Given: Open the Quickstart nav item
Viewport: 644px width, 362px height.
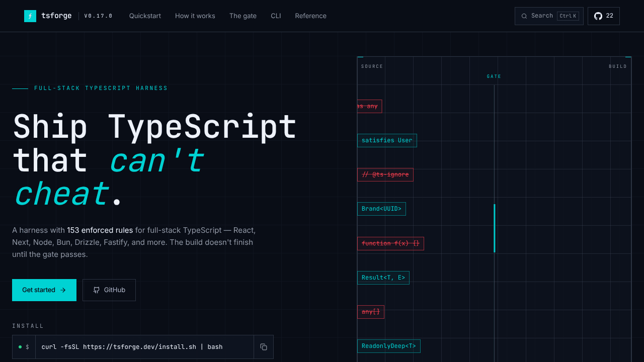Looking at the screenshot, I should click(x=145, y=16).
